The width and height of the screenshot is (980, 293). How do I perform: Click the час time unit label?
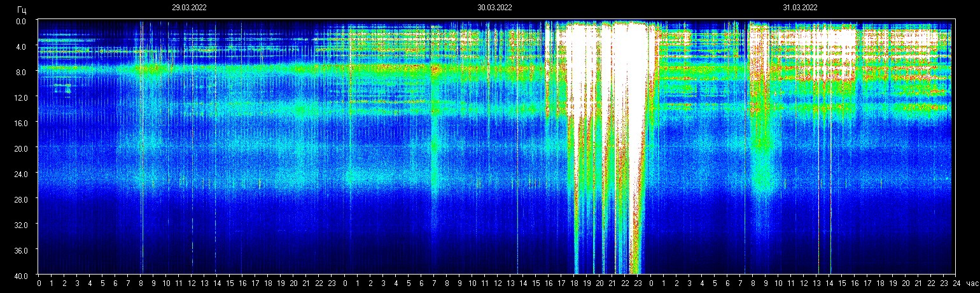click(x=972, y=283)
